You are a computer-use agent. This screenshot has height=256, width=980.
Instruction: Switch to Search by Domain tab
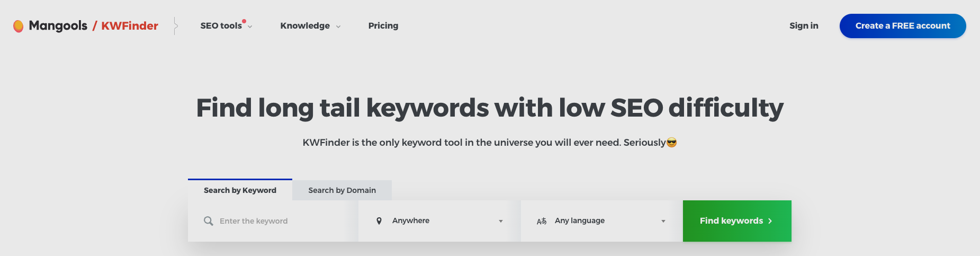click(342, 190)
